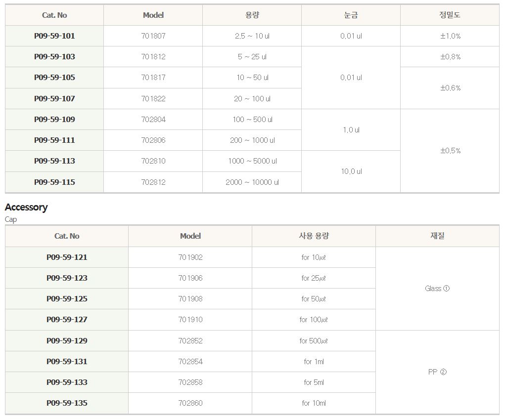Click the 정밀도 column header
Screen dimensions: 506x420
click(450, 15)
